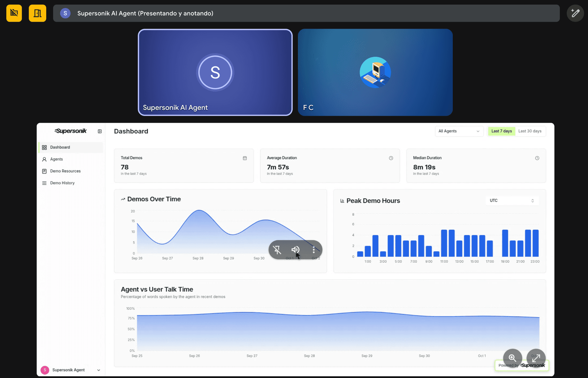Open the UTC timezone selector
This screenshot has width=588, height=378.
coord(512,200)
